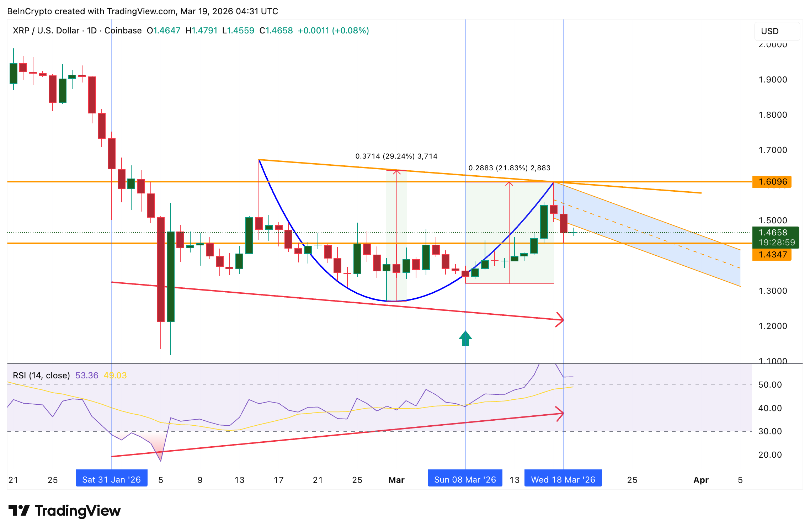Screen dimensions: 810x532
Task: Click the Sun 08 Mar '26 date label
Action: (x=465, y=479)
